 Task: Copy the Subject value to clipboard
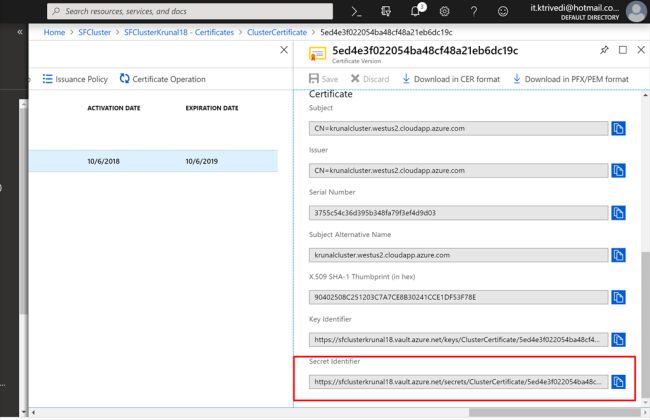[618, 129]
